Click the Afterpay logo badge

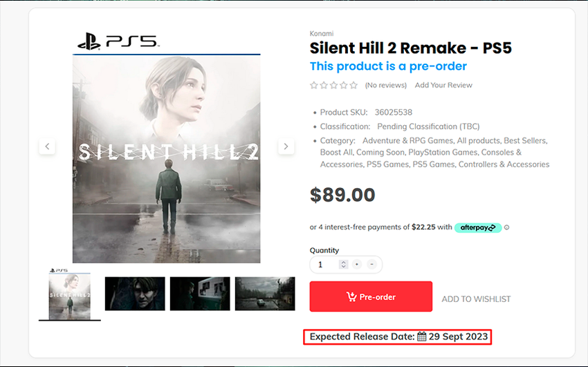tap(477, 227)
